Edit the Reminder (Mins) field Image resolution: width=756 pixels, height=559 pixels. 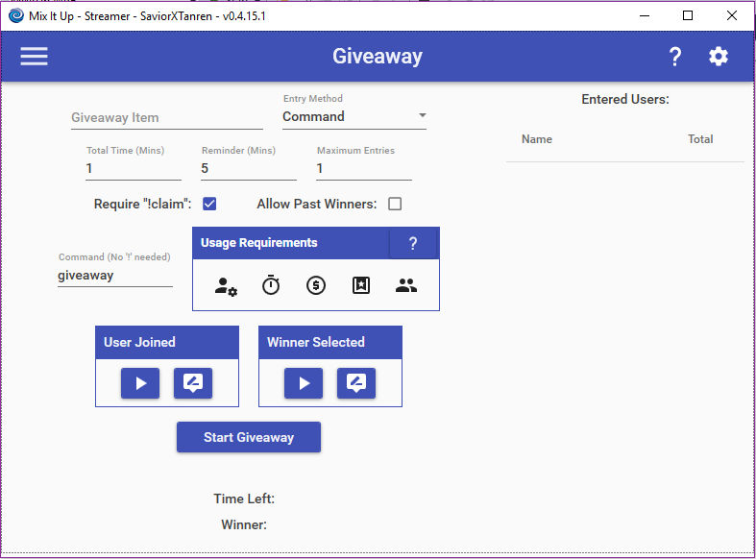pyautogui.click(x=249, y=169)
